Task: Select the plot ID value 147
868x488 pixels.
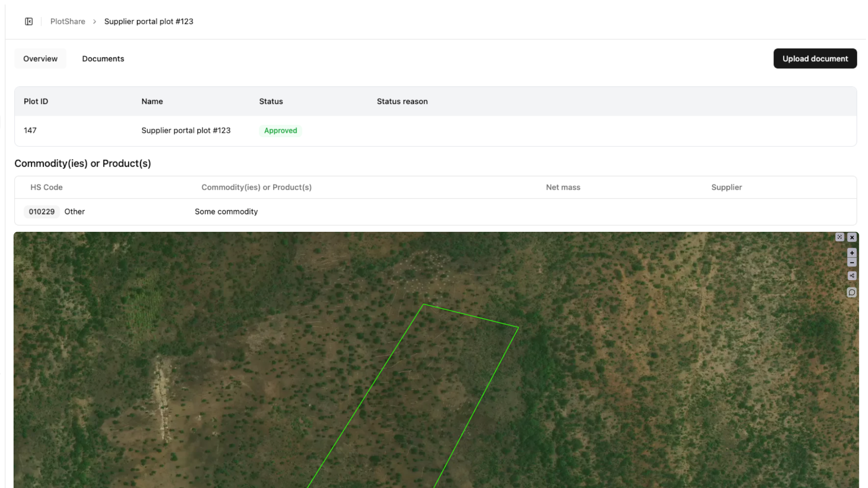Action: point(30,131)
